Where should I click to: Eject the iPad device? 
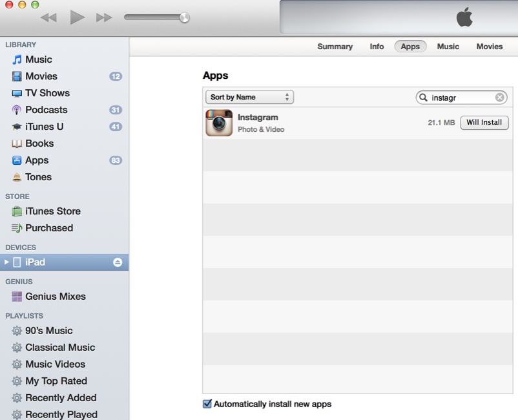click(118, 262)
